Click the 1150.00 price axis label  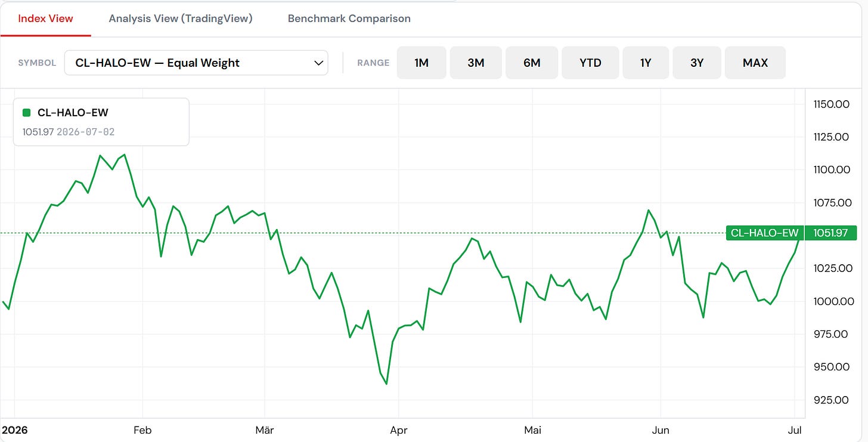pos(831,104)
